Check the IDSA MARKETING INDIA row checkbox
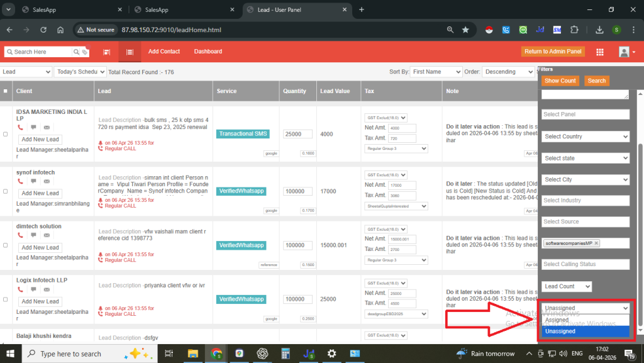 pyautogui.click(x=6, y=134)
